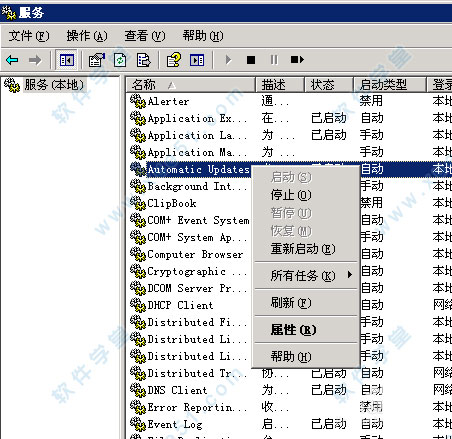The image size is (452, 439).
Task: Click the Stop Service square icon
Action: (251, 60)
